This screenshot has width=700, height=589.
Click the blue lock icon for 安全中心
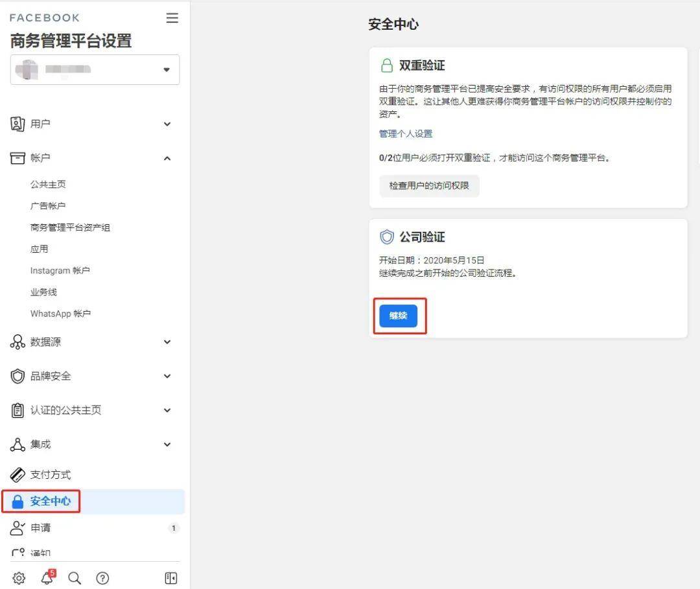click(x=17, y=501)
